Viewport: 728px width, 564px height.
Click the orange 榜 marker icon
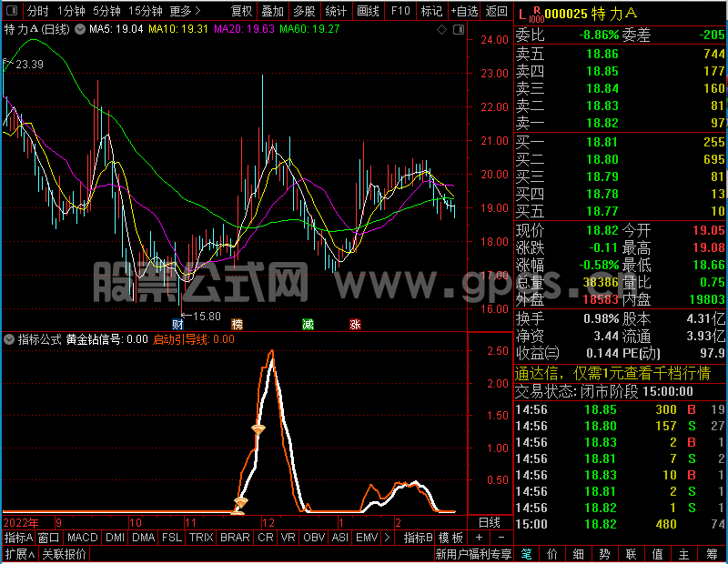(237, 324)
